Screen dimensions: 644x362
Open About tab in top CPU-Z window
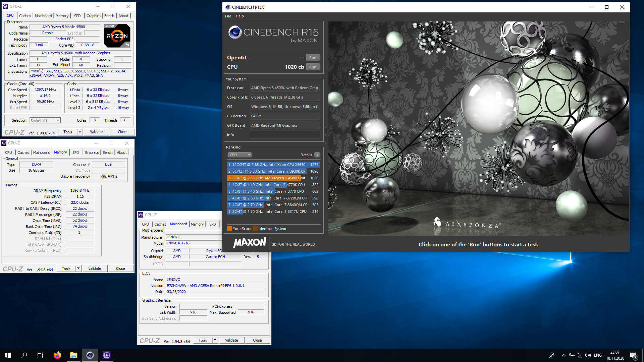[x=123, y=16]
